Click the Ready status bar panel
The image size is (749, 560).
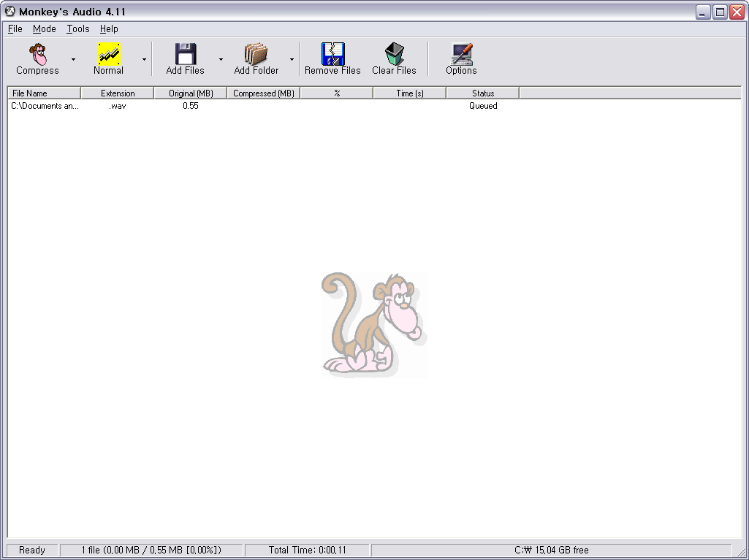pos(32,550)
